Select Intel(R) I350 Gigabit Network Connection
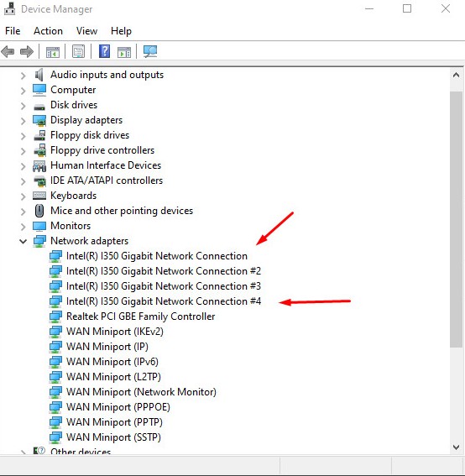Image resolution: width=465 pixels, height=476 pixels. coord(157,256)
